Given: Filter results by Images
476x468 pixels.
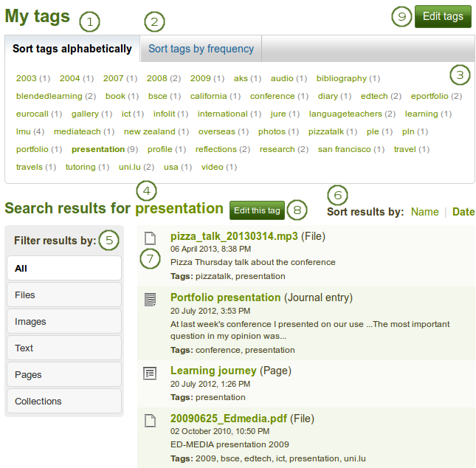Looking at the screenshot, I should click(x=63, y=322).
